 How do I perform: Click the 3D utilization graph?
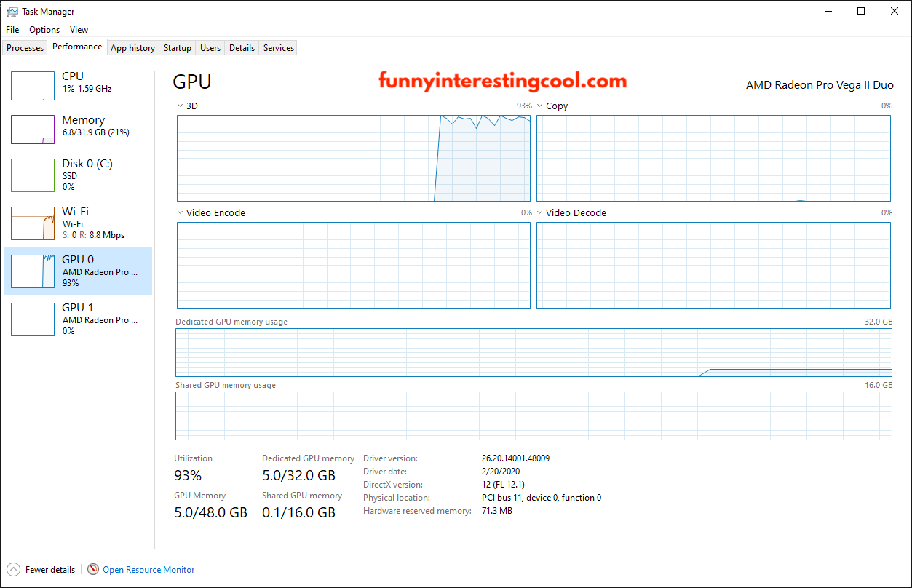(354, 158)
